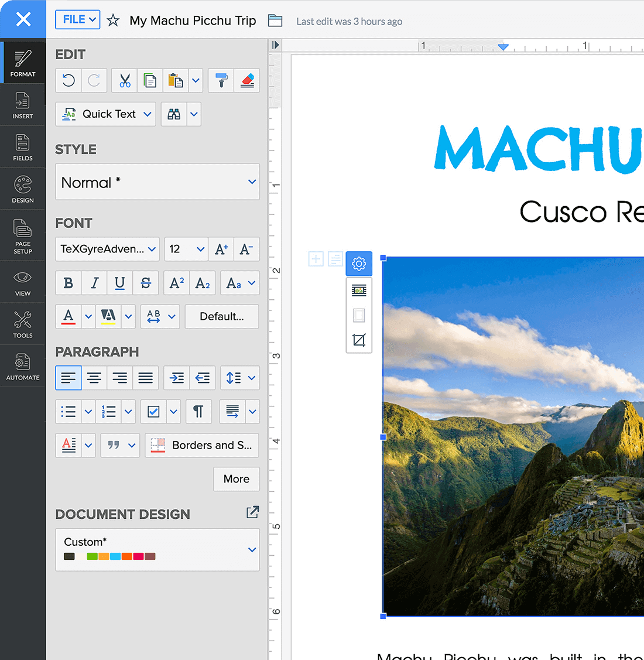This screenshot has width=644, height=660.
Task: Click the image crop icon
Action: [359, 340]
